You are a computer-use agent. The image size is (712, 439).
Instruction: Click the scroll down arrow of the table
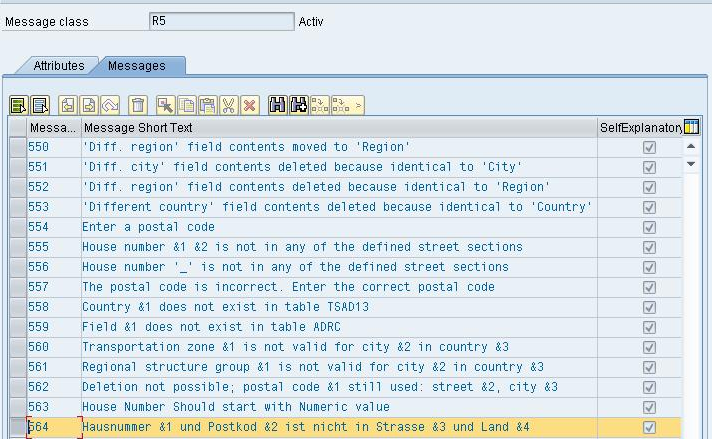[x=691, y=164]
